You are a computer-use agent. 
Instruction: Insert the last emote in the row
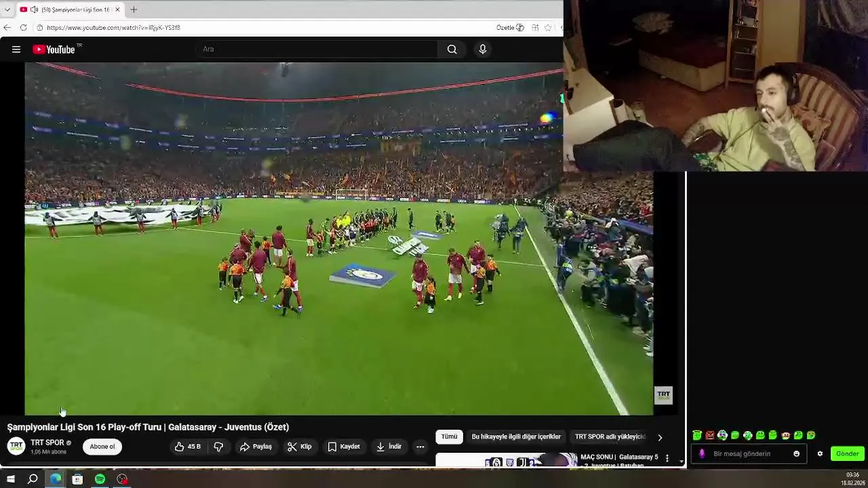[x=811, y=435]
